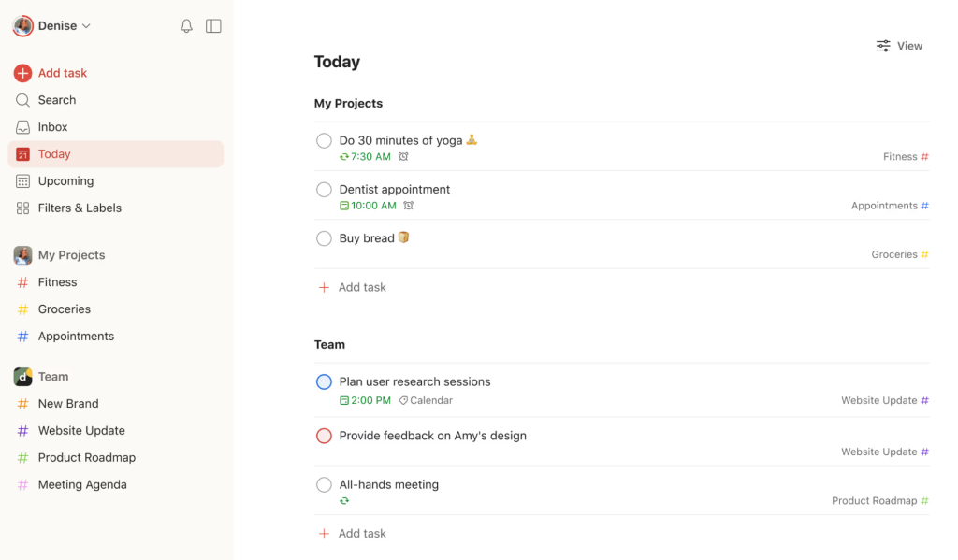Click the notification bell icon

point(186,25)
